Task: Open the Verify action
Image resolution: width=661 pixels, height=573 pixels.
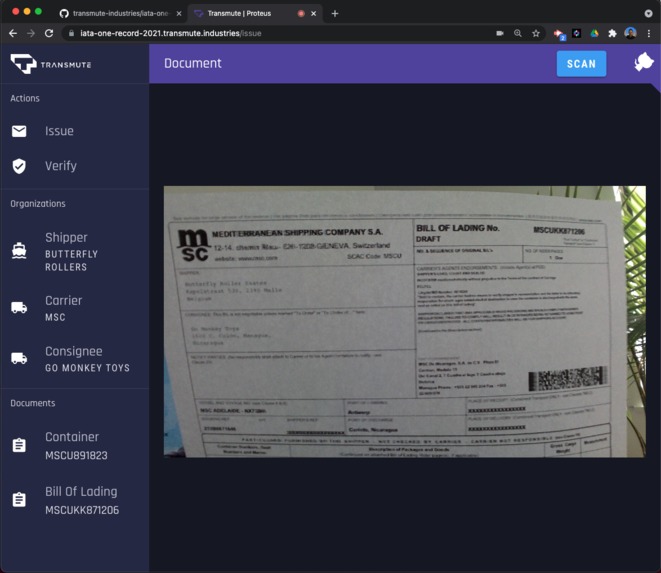Action: pyautogui.click(x=74, y=166)
